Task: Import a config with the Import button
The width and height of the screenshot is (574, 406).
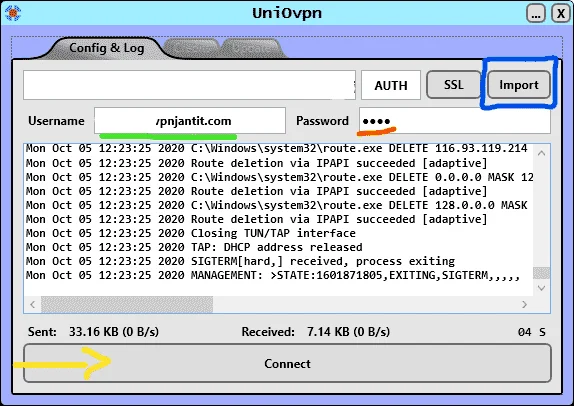Action: pos(519,85)
